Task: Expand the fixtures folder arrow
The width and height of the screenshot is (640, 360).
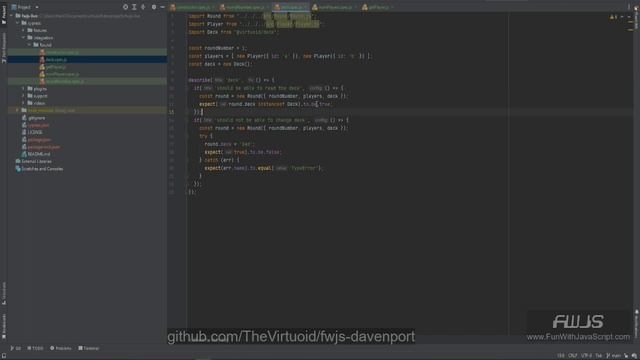Action: 23,30
